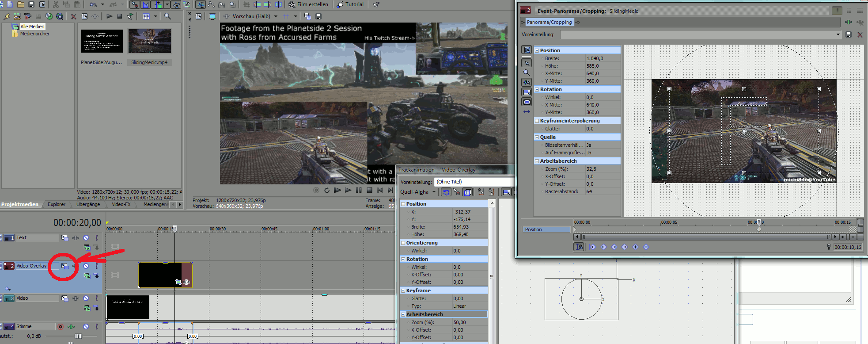868x344 pixels.
Task: Click the Position keyframe lane label
Action: 546,229
